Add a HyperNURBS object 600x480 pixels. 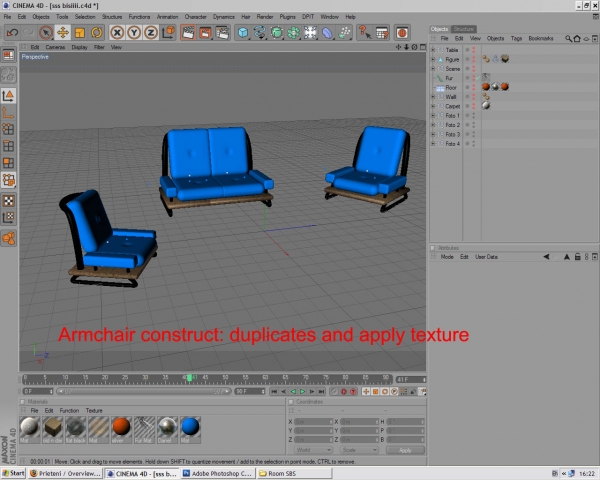(x=276, y=33)
